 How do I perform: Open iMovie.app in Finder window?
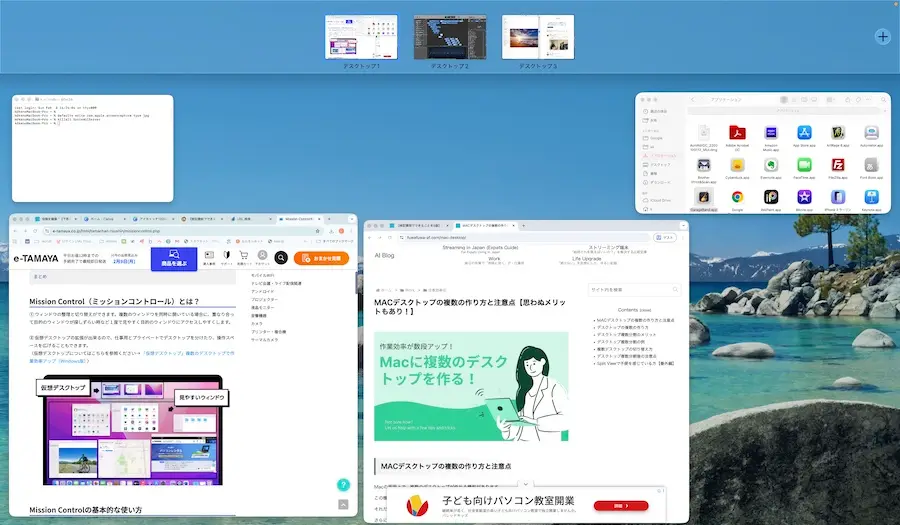(x=804, y=197)
